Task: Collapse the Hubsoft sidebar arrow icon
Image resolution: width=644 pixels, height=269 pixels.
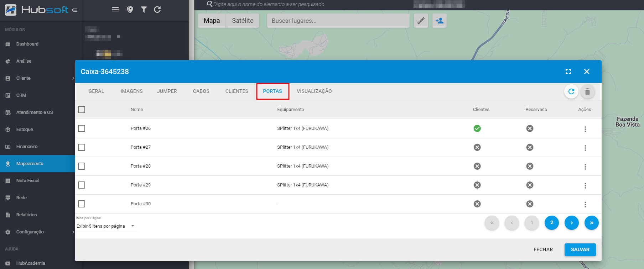Action: tap(74, 10)
